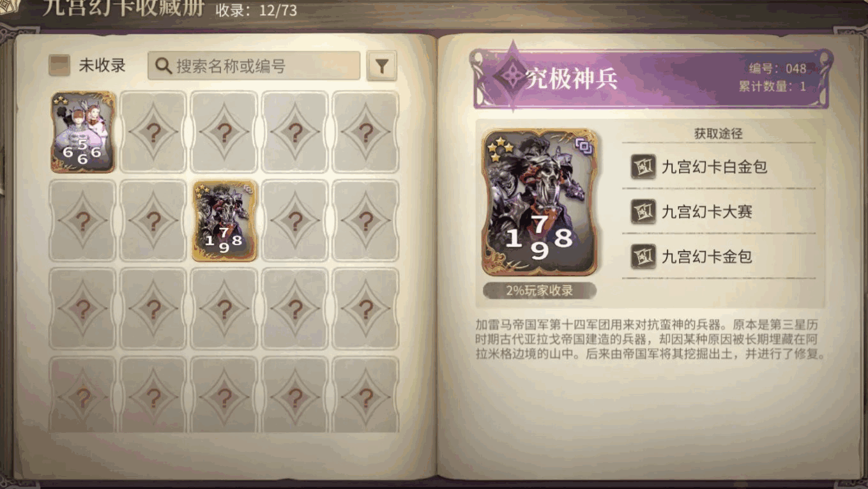Click the 2%玩家收录 badge

tap(540, 290)
